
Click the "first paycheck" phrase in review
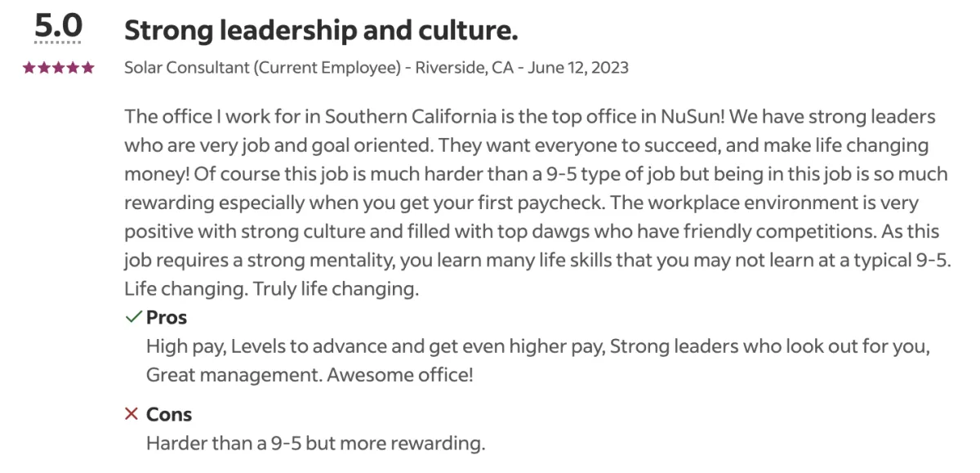click(x=547, y=203)
